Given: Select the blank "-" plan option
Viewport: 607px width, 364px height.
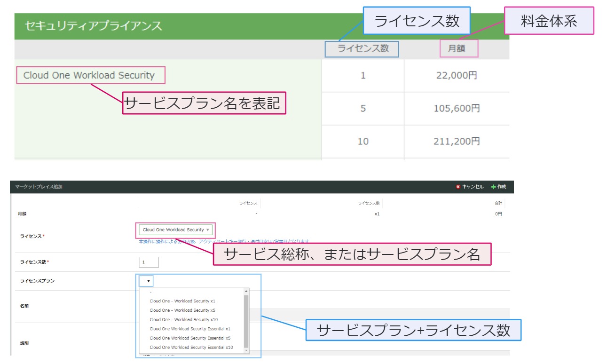Looking at the screenshot, I should pos(151,293).
